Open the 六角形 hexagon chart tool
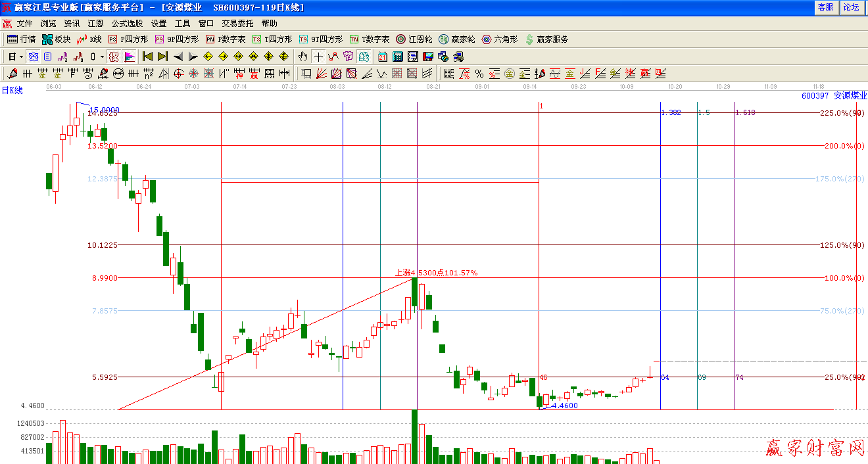868x464 pixels. 500,39
